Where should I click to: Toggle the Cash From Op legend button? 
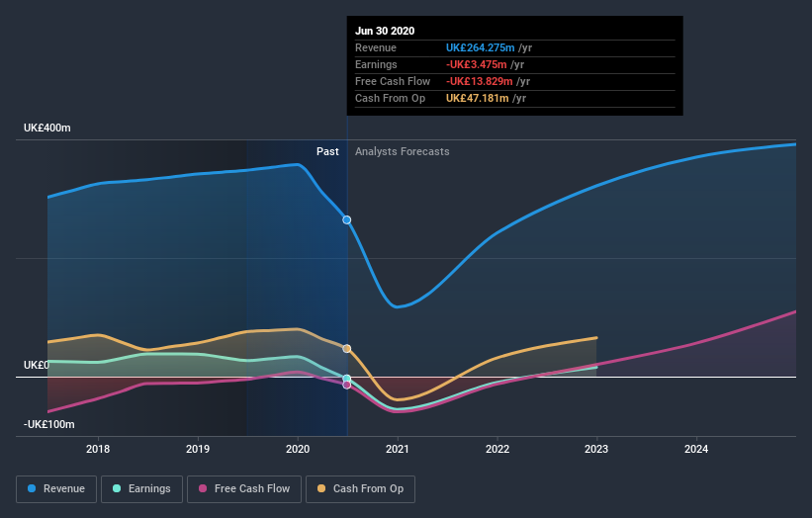point(360,489)
